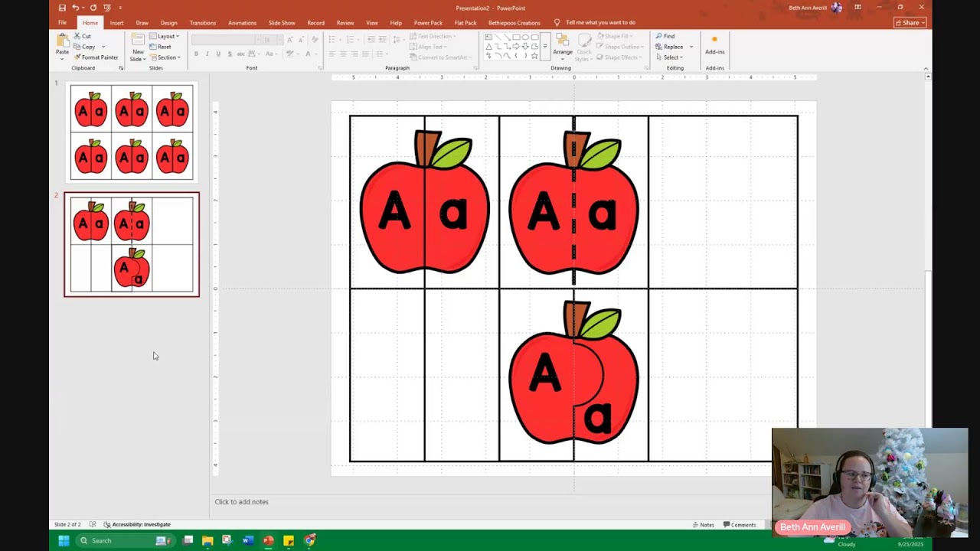The width and height of the screenshot is (980, 551).
Task: Click Find in Editing group
Action: [x=665, y=36]
